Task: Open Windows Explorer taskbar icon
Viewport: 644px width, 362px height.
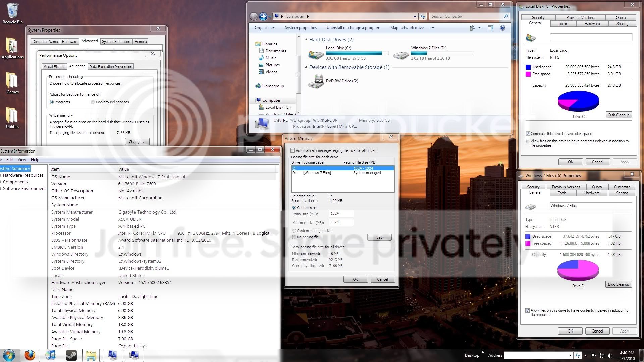Action: 91,355
